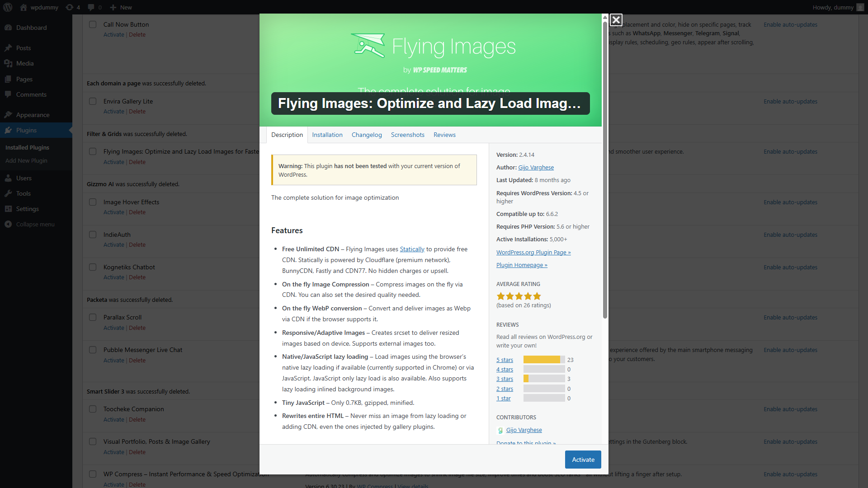Click the 5 stars rating bar

pyautogui.click(x=544, y=360)
